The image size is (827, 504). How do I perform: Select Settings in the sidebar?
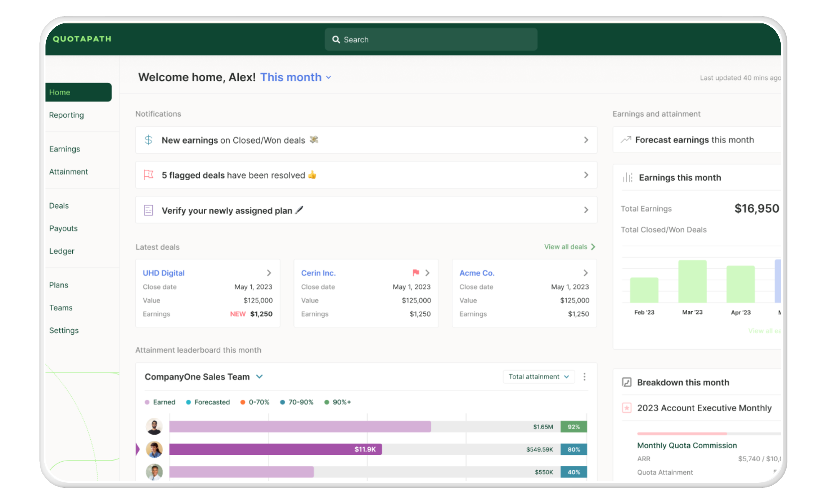pos(64,330)
